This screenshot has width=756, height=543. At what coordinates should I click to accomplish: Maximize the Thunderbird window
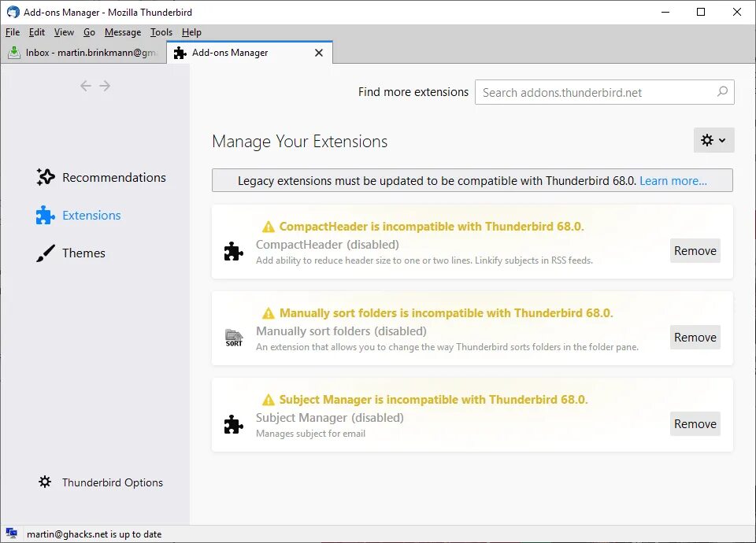tap(701, 12)
